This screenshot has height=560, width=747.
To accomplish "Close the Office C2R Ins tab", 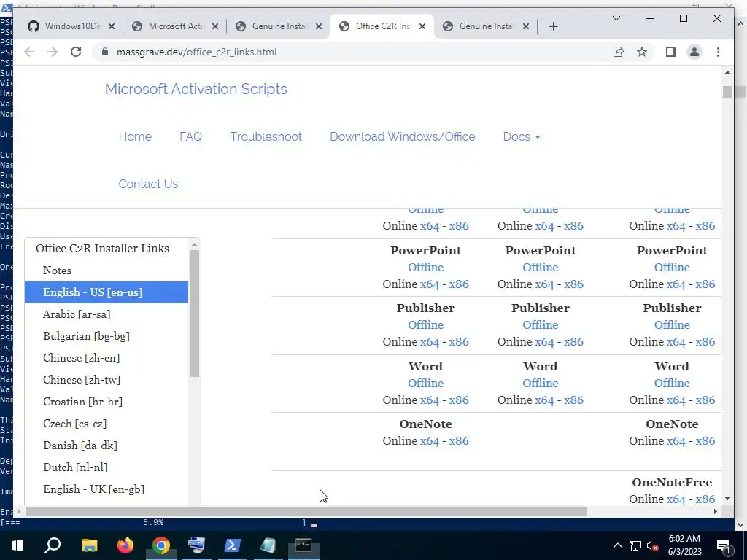I will 422,27.
